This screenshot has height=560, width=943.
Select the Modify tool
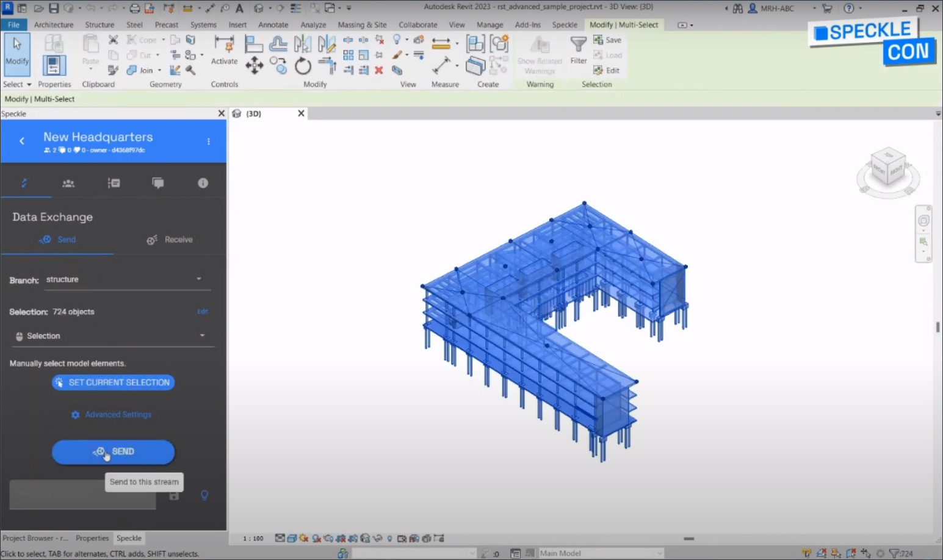(x=16, y=54)
